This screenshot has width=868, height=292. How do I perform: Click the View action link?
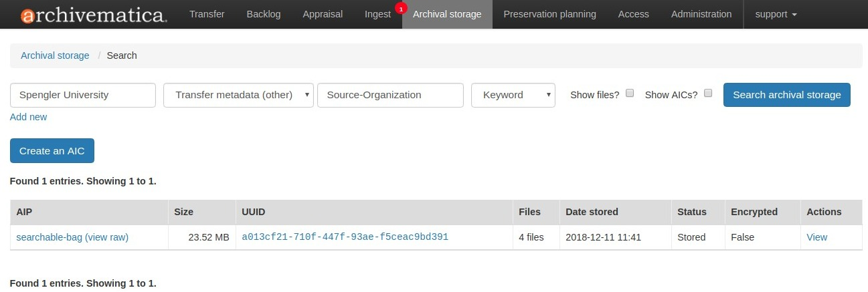click(816, 237)
